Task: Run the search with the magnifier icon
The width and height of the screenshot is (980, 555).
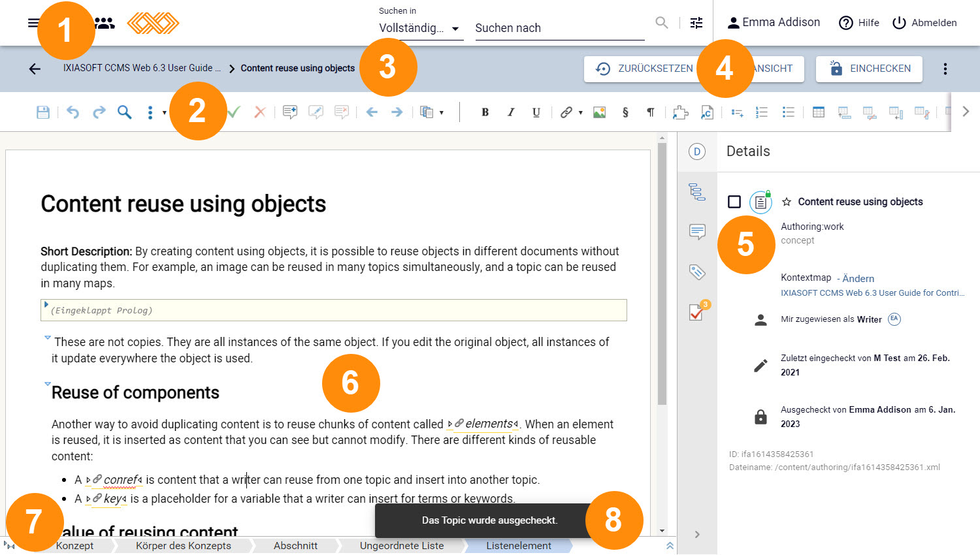Action: coord(662,23)
